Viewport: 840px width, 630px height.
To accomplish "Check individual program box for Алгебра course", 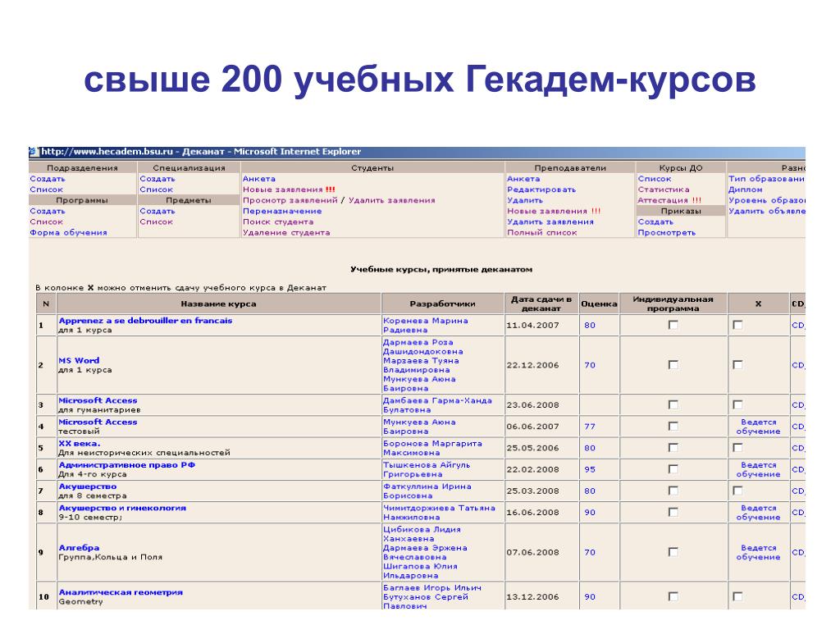I will tap(673, 552).
